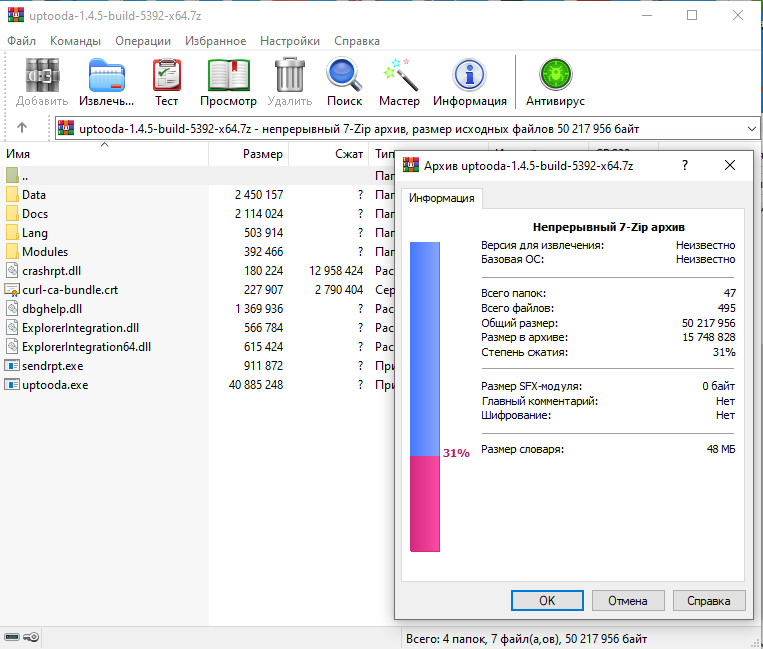Image resolution: width=763 pixels, height=649 pixels.
Task: Select the Modules folder icon
Action: click(12, 252)
